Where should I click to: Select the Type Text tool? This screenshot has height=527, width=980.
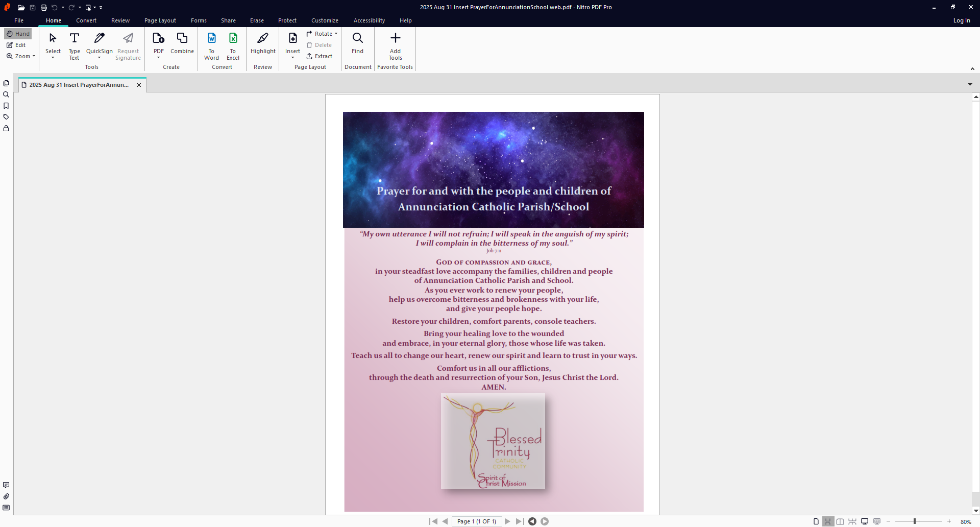[x=74, y=45]
